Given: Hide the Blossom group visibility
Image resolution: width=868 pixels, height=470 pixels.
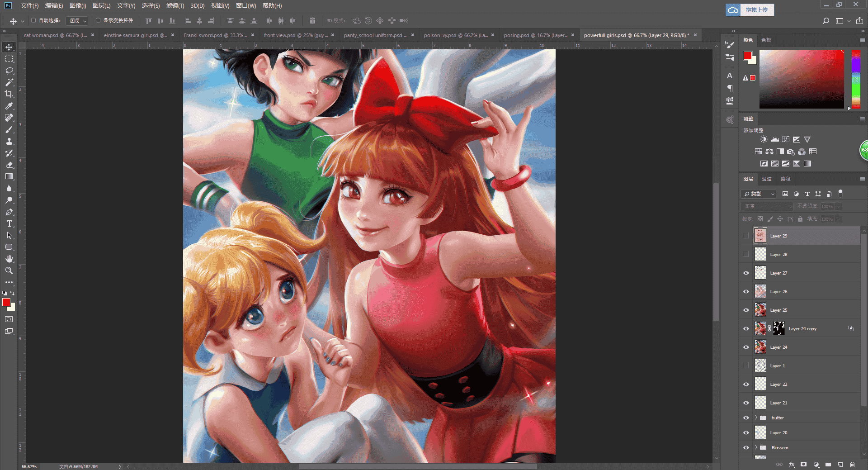Looking at the screenshot, I should click(746, 448).
